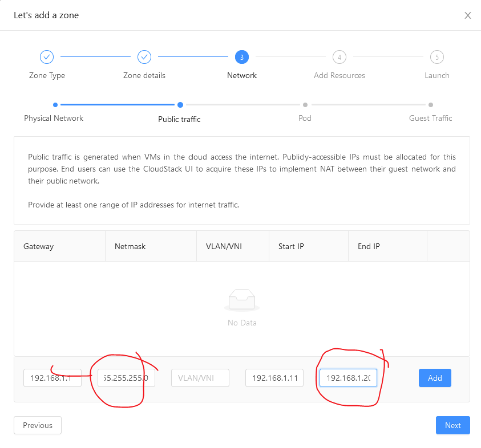This screenshot has width=481, height=448.
Task: Go back with the Previous button
Action: [38, 425]
